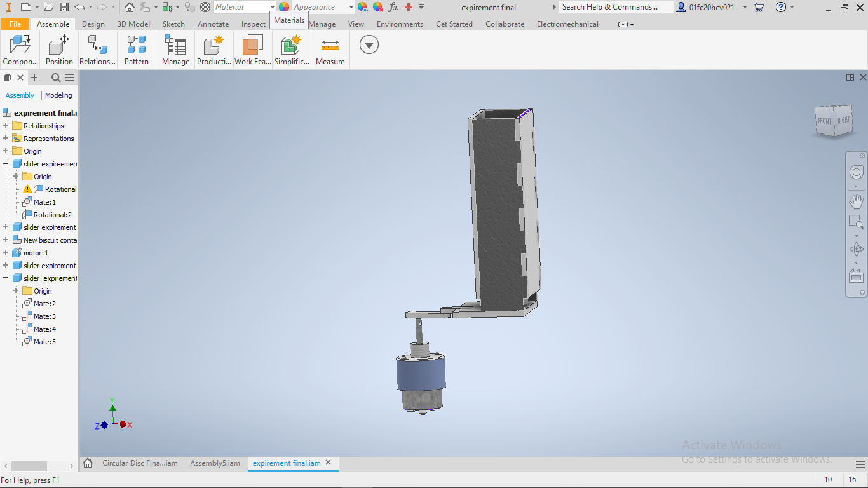Viewport: 868px width, 488px height.
Task: Open the Position panel in the ribbon
Action: 59,50
